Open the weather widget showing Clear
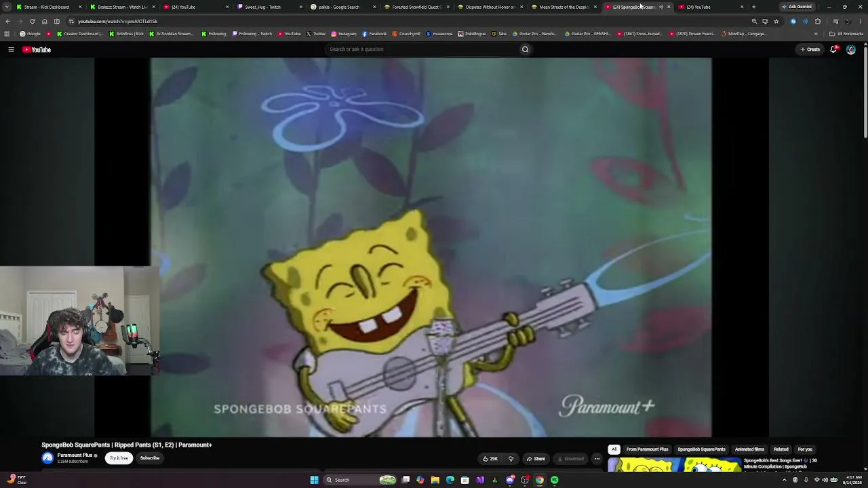Image resolution: width=868 pixels, height=488 pixels. point(16,479)
